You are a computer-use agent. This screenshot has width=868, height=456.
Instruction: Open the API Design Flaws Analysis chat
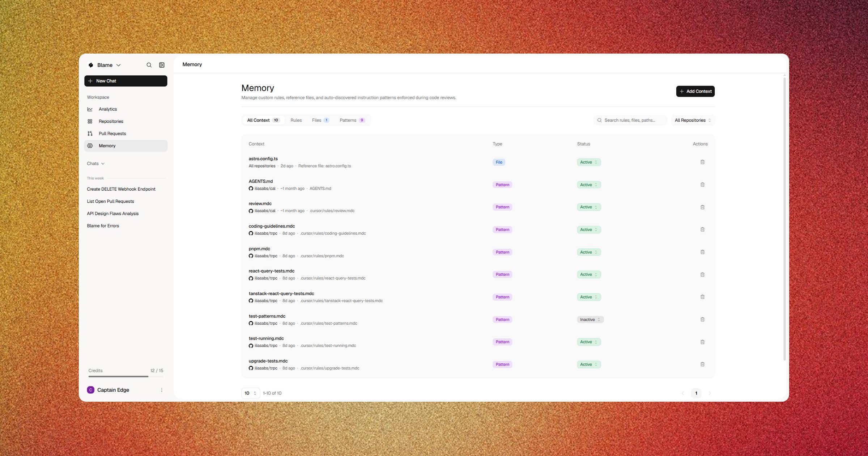pos(113,214)
